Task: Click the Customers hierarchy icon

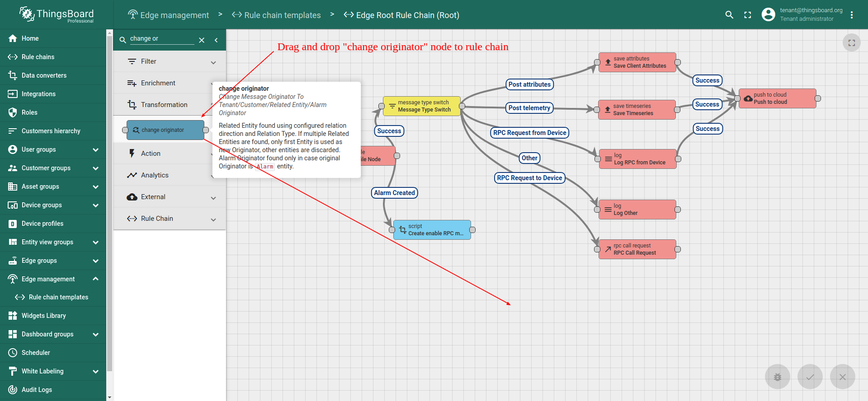Action: pyautogui.click(x=13, y=131)
